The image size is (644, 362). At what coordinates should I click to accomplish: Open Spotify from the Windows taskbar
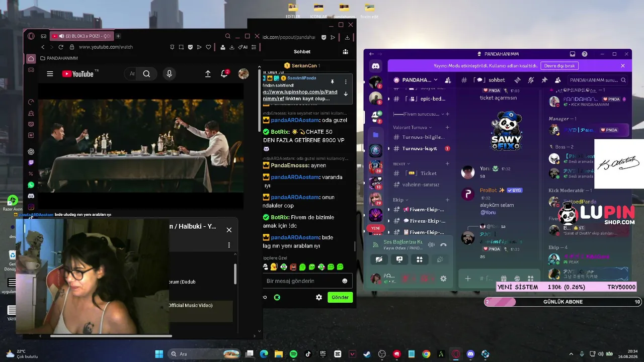[x=293, y=354]
